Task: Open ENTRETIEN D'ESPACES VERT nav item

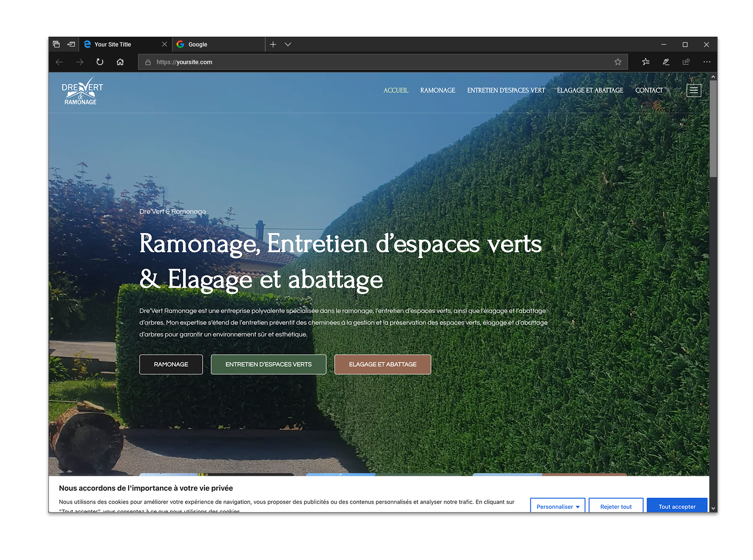Action: pos(506,90)
